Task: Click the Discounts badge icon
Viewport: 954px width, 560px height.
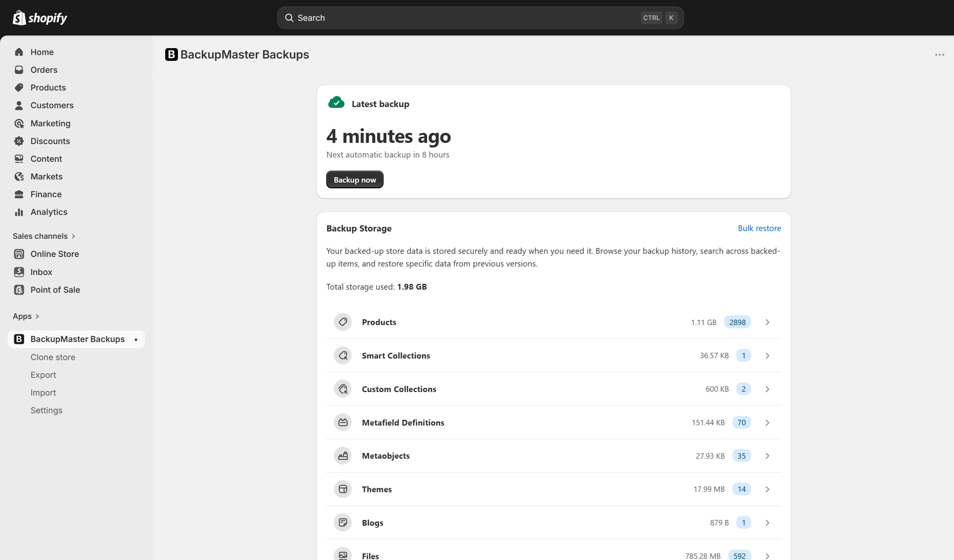Action: coord(19,141)
